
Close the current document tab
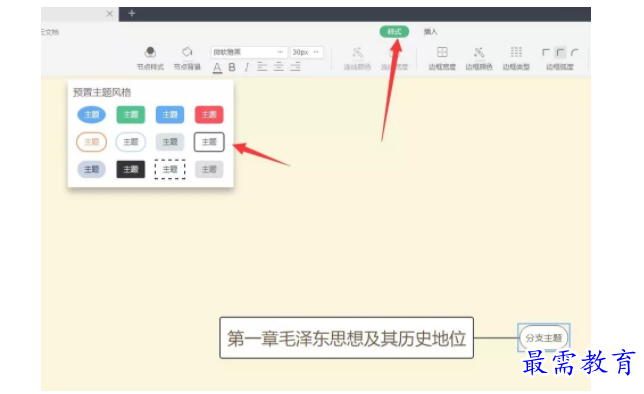110,14
